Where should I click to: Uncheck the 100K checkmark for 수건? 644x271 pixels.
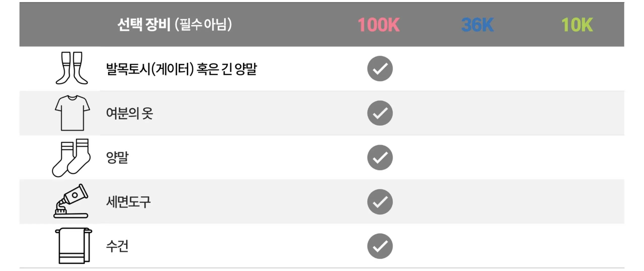pos(380,246)
